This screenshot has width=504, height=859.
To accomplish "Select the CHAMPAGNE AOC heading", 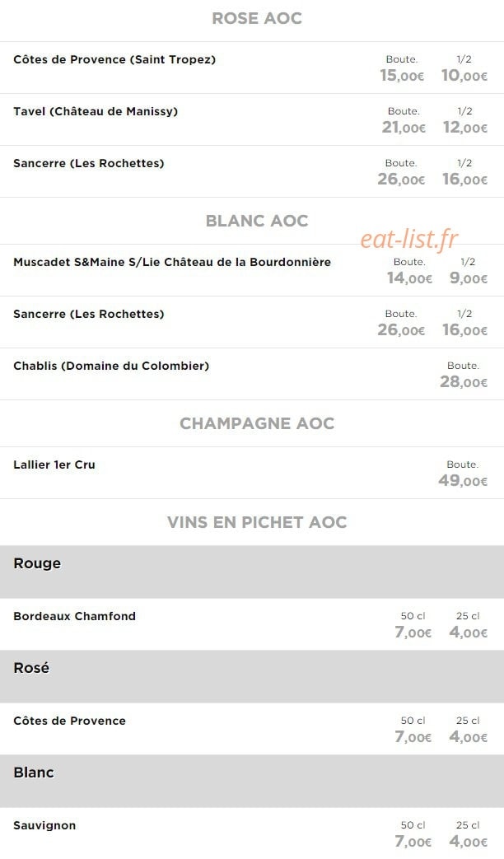I will (257, 423).
